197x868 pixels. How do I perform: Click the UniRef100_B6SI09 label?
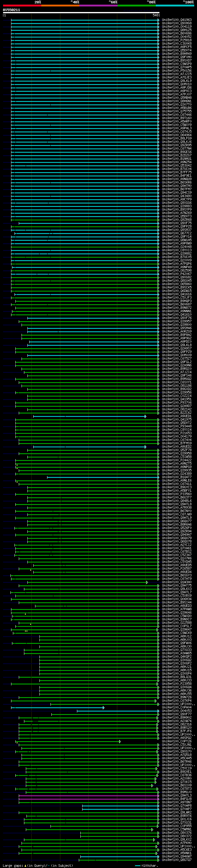[x=177, y=785]
